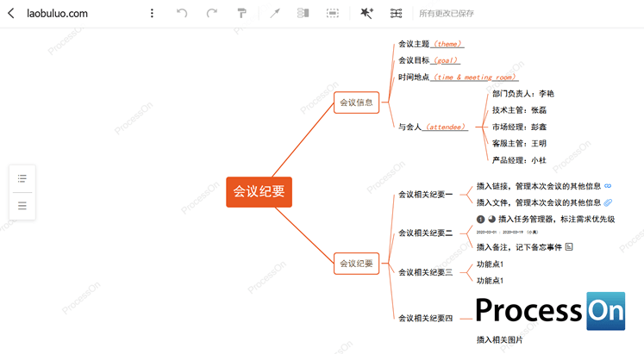This screenshot has width=644, height=354.
Task: Open the magic wand style tool
Action: click(x=366, y=13)
